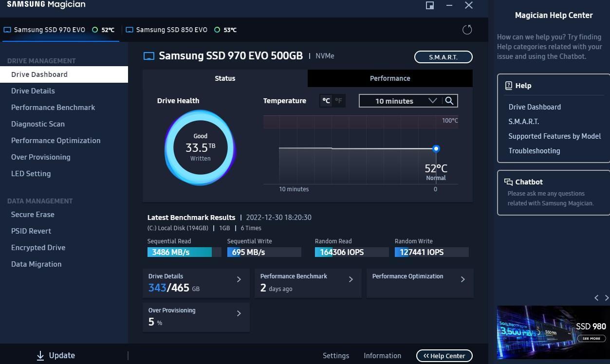The height and width of the screenshot is (364, 610).
Task: Switch temperature unit to Fahrenheit
Action: click(338, 101)
